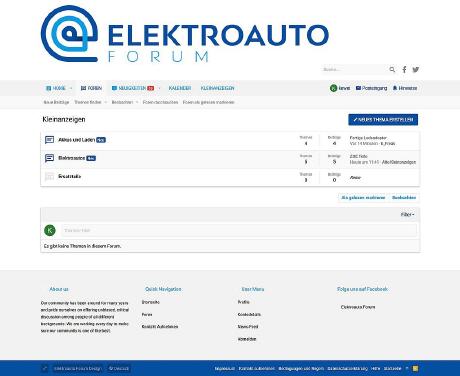The image size is (460, 376).
Task: Click Als gelesen markieren button below list
Action: pyautogui.click(x=363, y=198)
